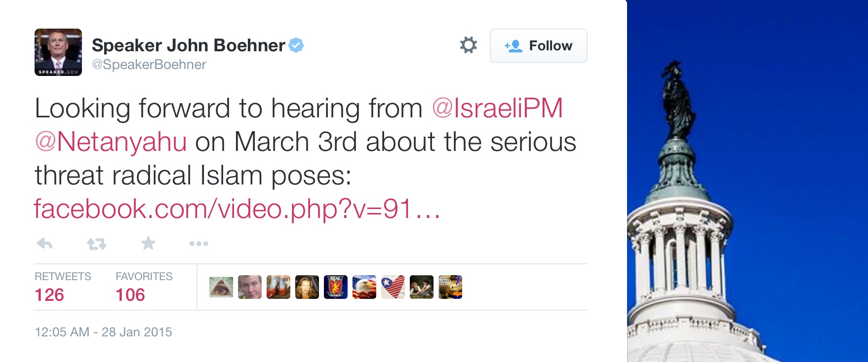Open the gear settings dropdown

point(468,45)
